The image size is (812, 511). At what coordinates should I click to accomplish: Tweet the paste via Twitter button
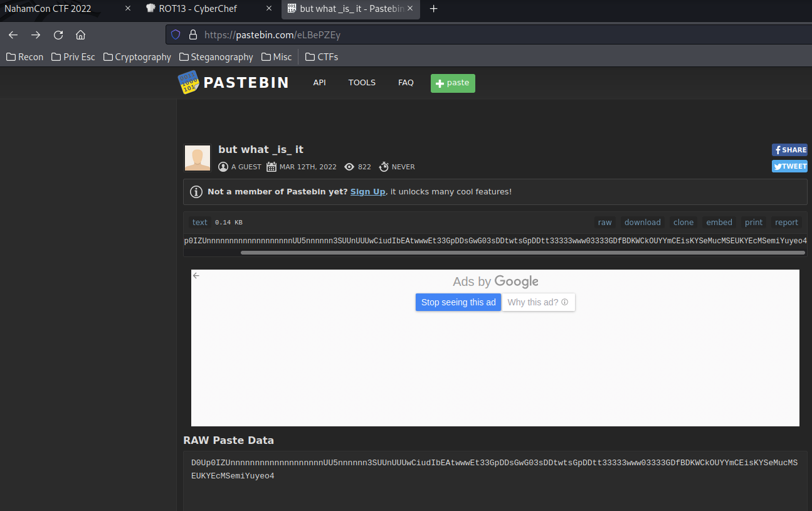coord(789,166)
